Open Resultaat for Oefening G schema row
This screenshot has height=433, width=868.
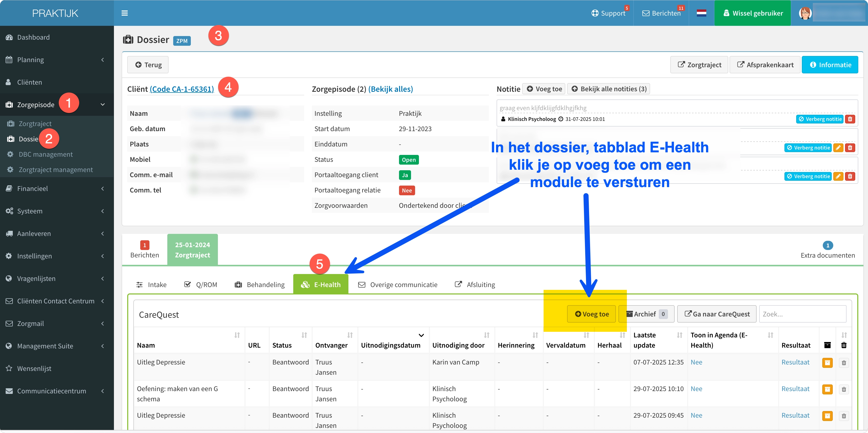[795, 389]
